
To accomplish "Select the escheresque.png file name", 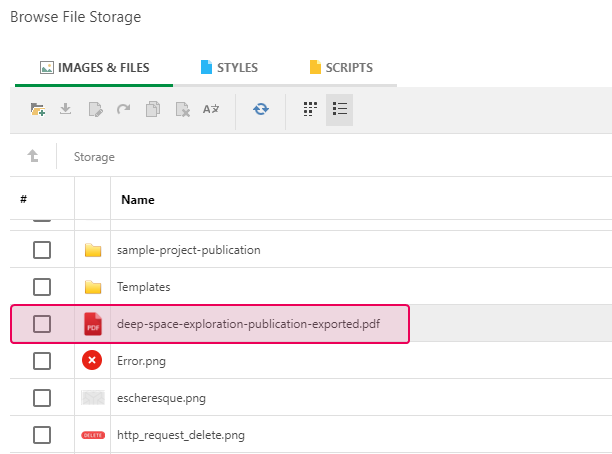I will point(161,398).
